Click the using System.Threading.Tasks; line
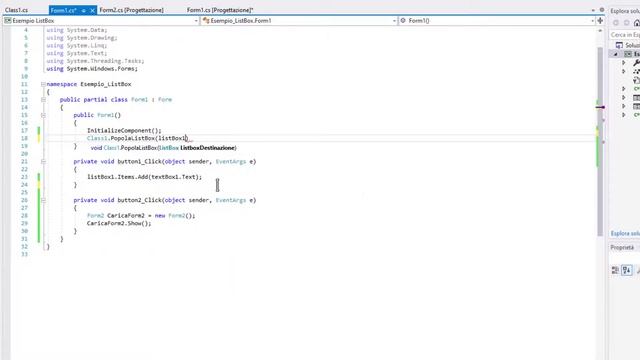The image size is (640, 360). (x=95, y=61)
